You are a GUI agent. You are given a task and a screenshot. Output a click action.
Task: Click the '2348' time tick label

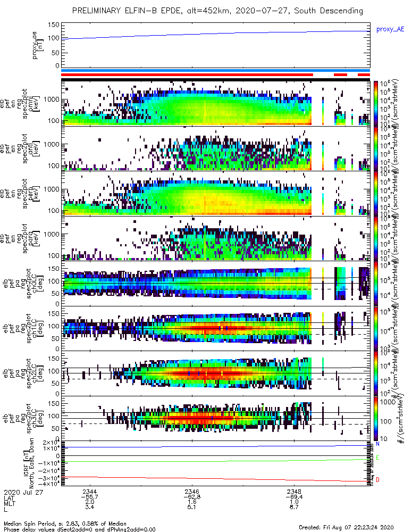(x=295, y=492)
